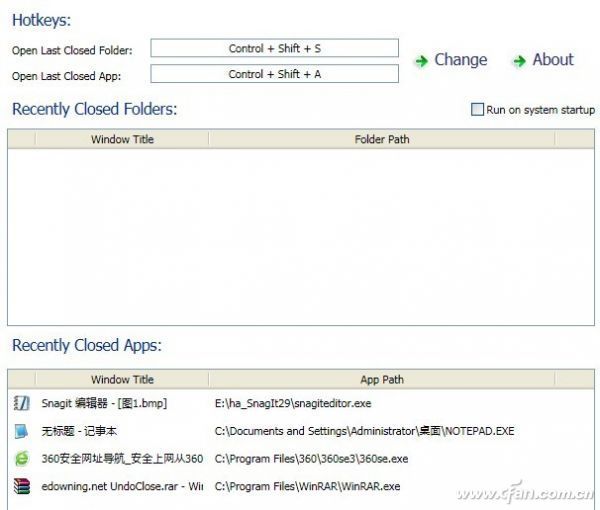Click the Snagit editor icon in apps list

click(x=21, y=403)
